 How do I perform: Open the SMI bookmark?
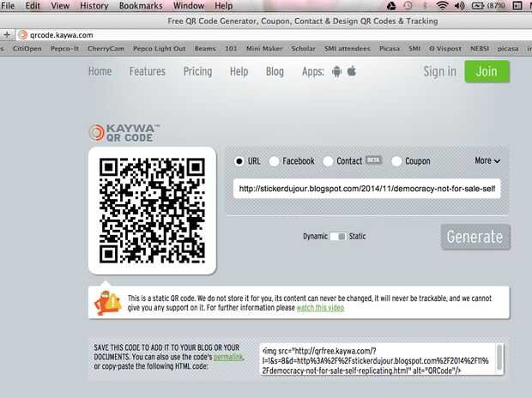click(414, 49)
